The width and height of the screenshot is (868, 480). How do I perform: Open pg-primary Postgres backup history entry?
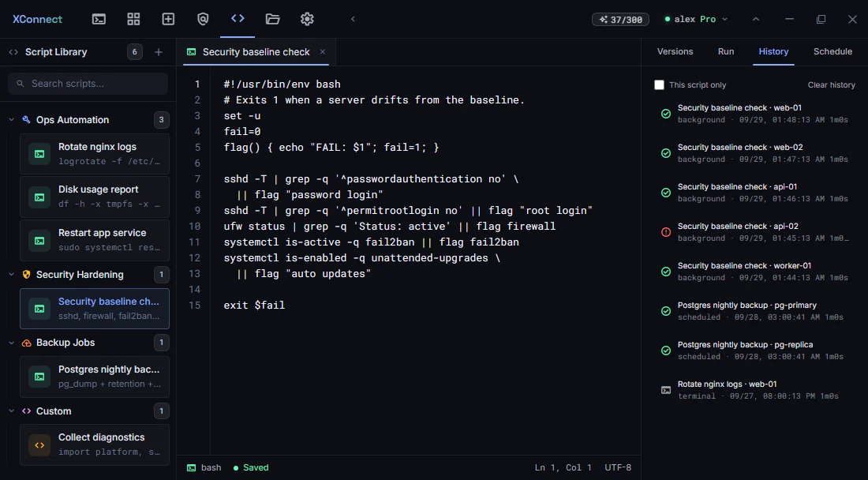(756, 311)
